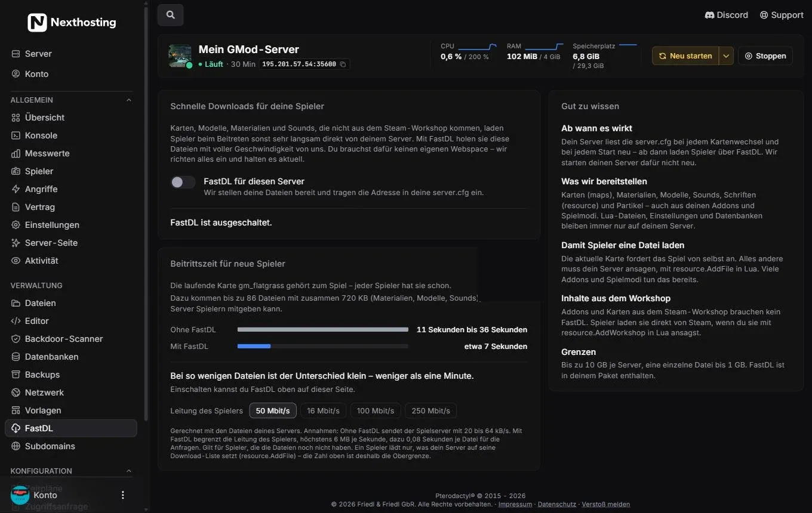Open the Discord link

[x=727, y=15]
